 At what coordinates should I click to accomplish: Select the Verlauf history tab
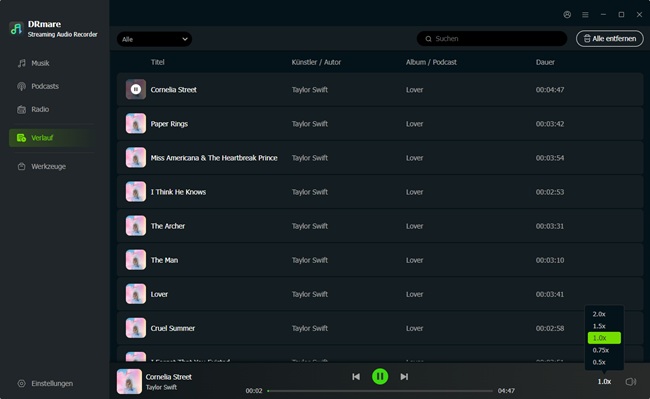[x=52, y=138]
